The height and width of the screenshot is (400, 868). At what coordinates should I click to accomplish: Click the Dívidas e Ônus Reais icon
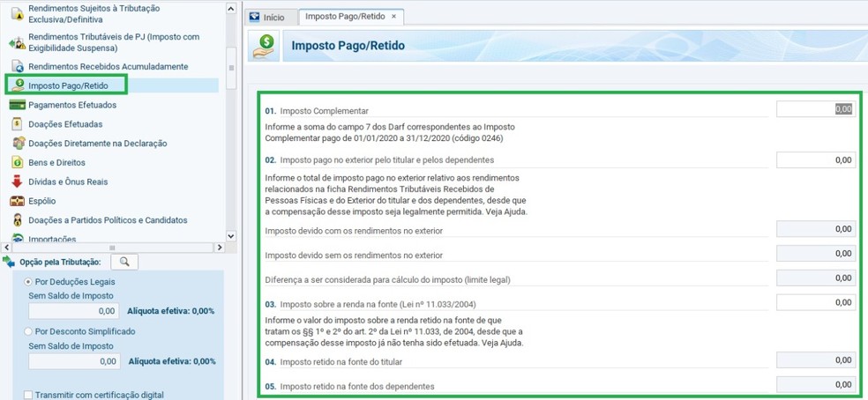[17, 182]
